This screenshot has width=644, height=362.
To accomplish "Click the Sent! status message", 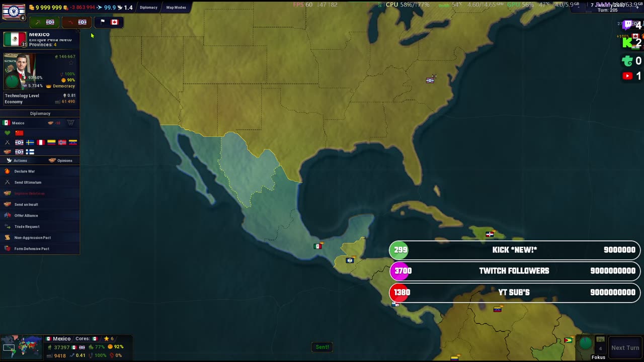I will coord(323,347).
